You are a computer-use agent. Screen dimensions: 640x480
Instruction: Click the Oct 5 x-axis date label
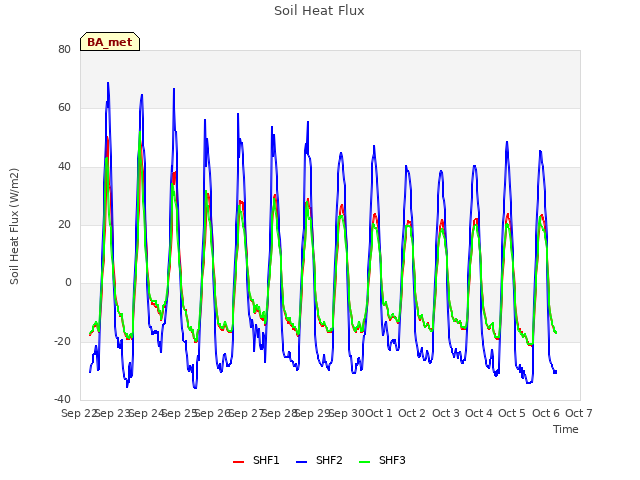point(512,413)
